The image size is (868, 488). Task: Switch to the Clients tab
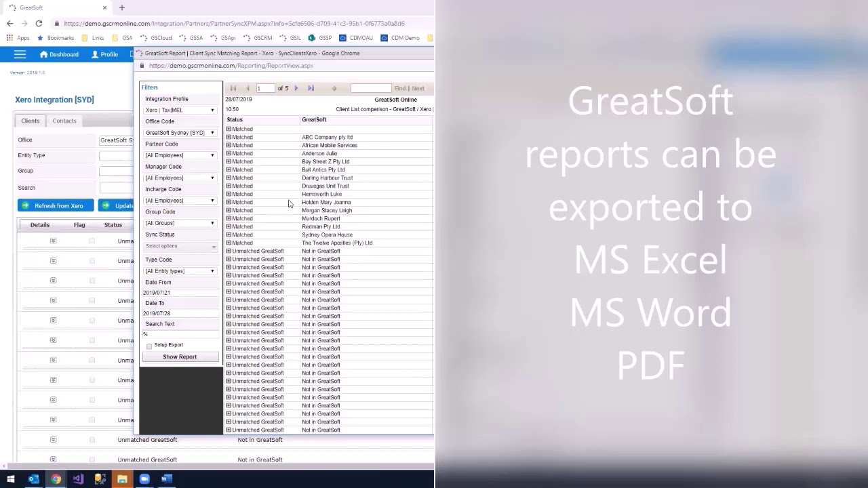31,121
